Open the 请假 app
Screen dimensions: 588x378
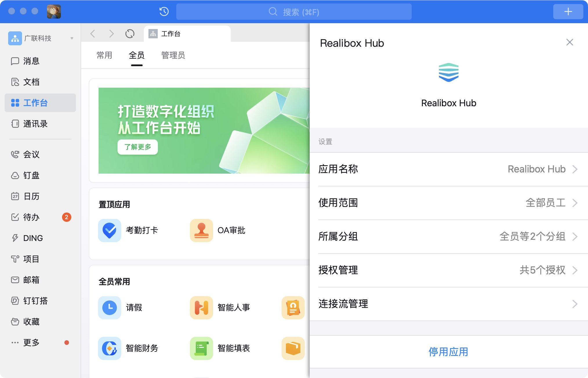pyautogui.click(x=120, y=308)
